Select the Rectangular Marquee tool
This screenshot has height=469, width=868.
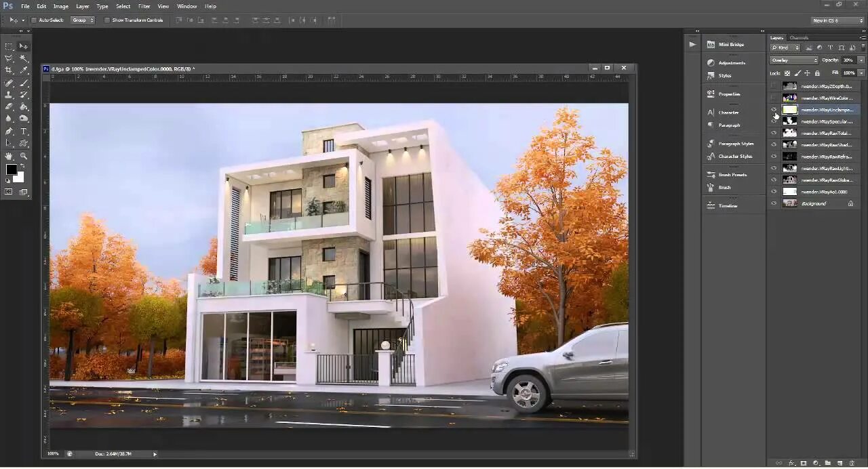point(9,46)
